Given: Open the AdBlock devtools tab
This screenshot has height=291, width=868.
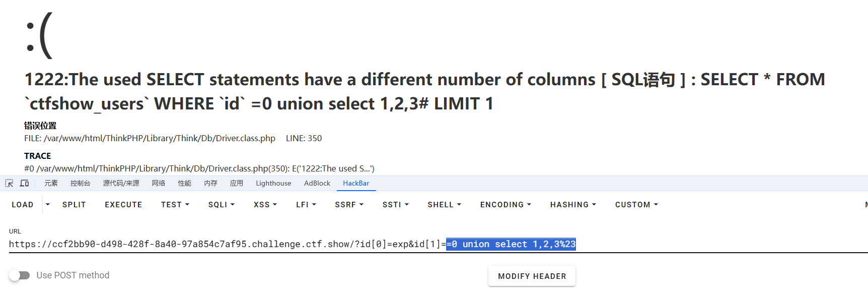Looking at the screenshot, I should point(317,183).
